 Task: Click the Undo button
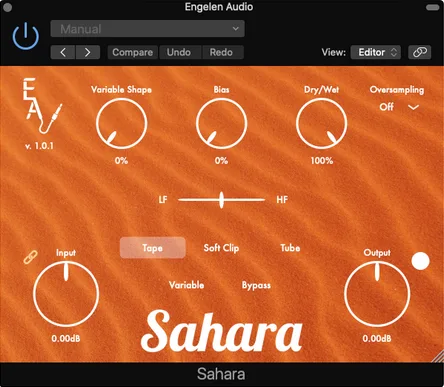(x=179, y=52)
